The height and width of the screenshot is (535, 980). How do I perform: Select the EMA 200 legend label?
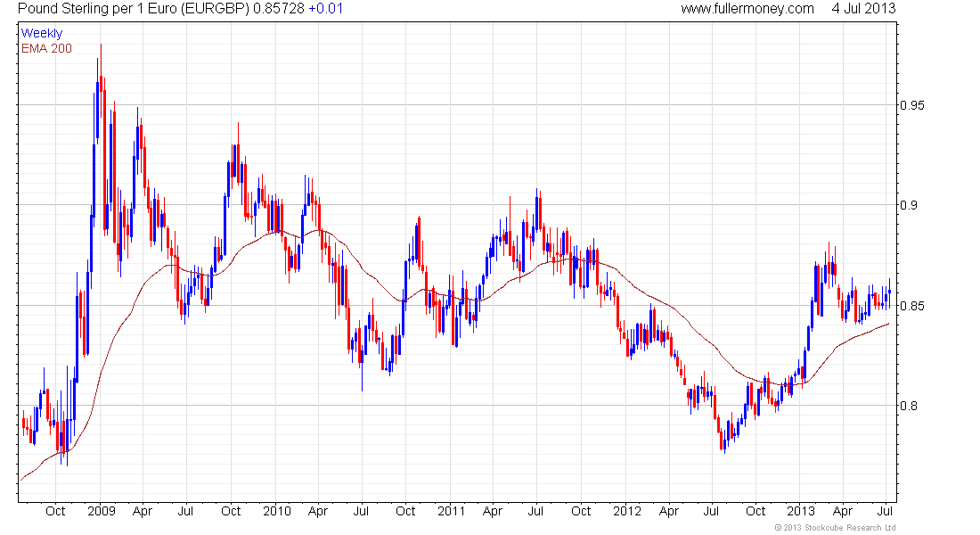click(46, 48)
